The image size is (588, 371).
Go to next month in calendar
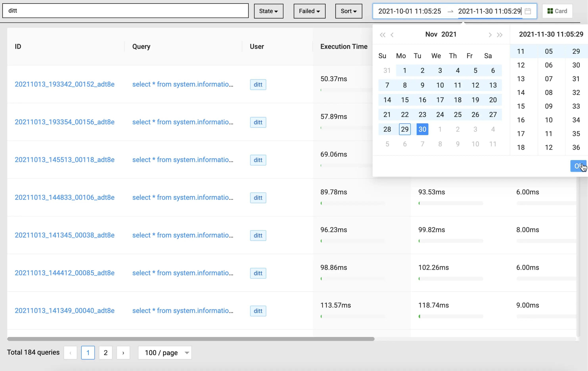[x=490, y=35]
